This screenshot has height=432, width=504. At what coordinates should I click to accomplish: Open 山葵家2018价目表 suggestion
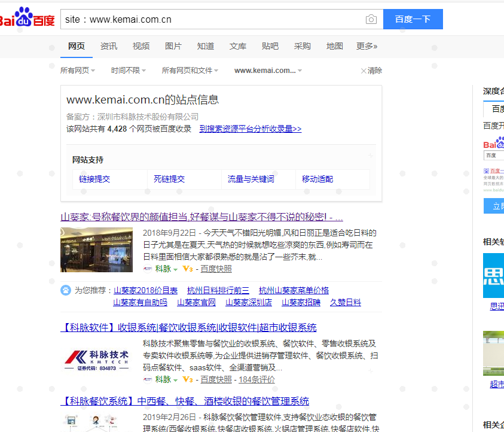(146, 290)
